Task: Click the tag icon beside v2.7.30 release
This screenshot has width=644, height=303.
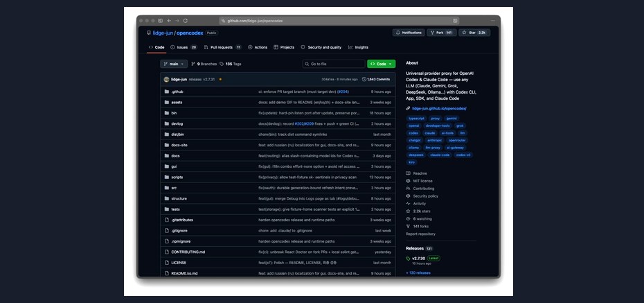Action: pyautogui.click(x=409, y=259)
